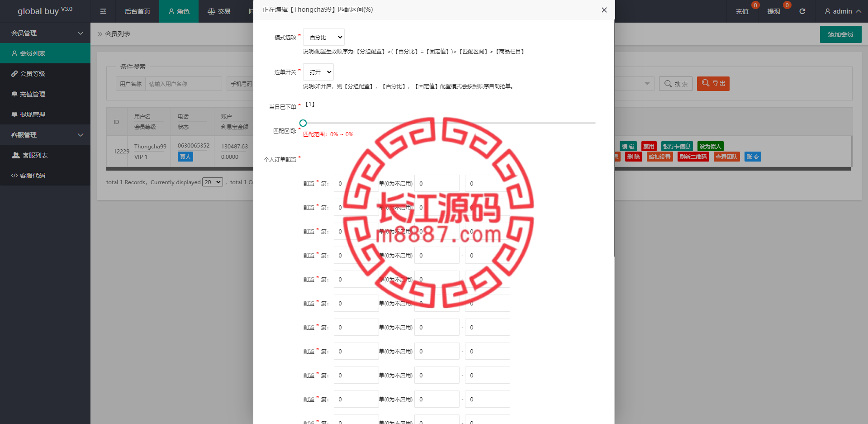The height and width of the screenshot is (424, 868).
Task: Click the 0 badge on 提现
Action: click(787, 5)
